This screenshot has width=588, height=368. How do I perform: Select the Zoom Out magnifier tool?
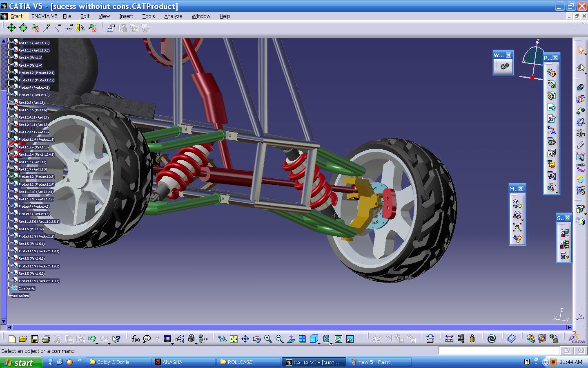(279, 339)
